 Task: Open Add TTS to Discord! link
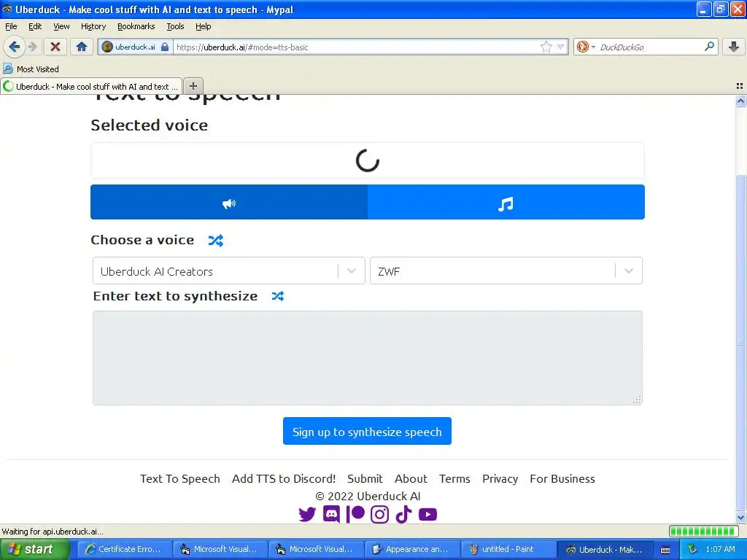click(x=284, y=478)
